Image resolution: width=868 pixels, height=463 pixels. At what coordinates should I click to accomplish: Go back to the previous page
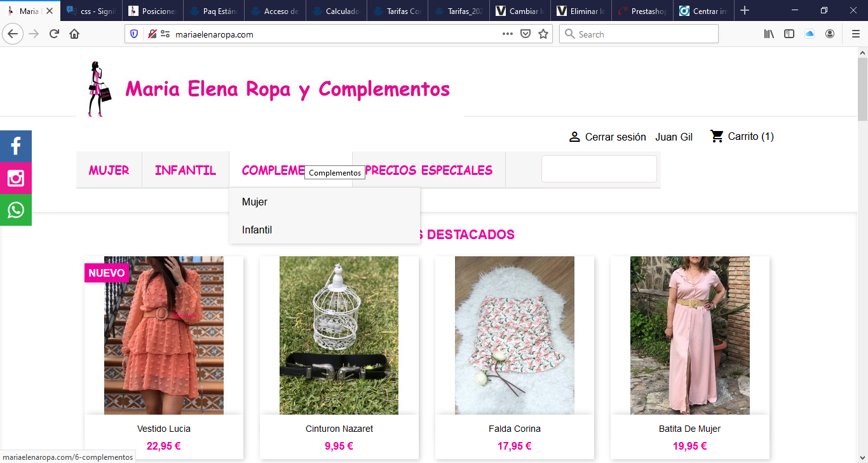click(x=13, y=34)
